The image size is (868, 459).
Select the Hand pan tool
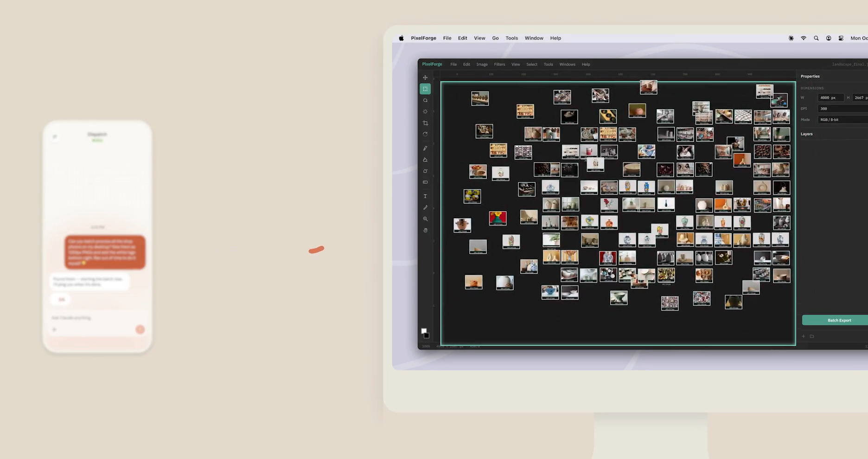coord(425,230)
